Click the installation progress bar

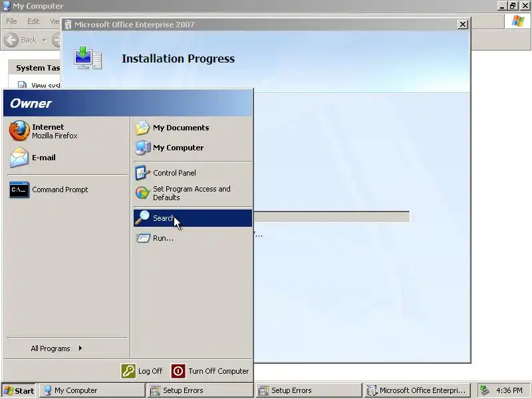(331, 217)
